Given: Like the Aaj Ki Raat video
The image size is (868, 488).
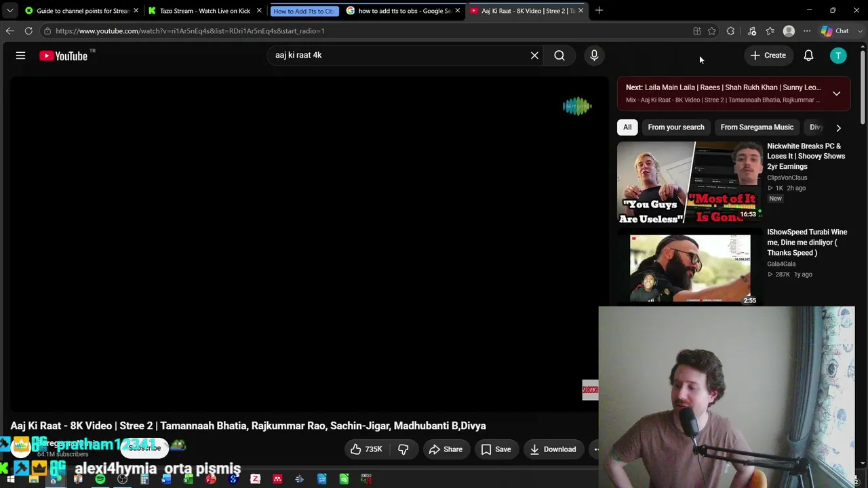Looking at the screenshot, I should point(366,449).
